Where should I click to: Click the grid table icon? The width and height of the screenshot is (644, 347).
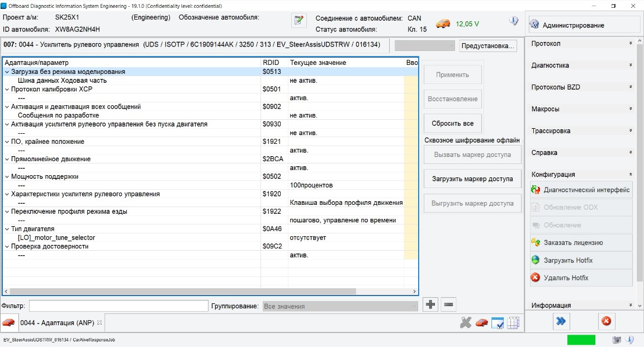point(513,323)
